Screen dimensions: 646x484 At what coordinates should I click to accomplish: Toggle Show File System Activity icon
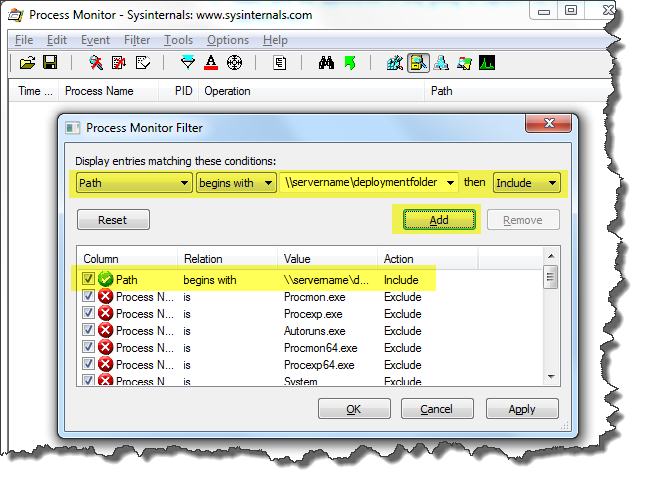coord(418,63)
